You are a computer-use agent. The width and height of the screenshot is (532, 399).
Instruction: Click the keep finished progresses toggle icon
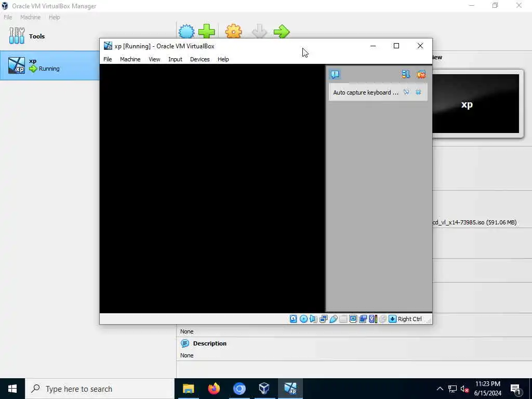tap(406, 74)
